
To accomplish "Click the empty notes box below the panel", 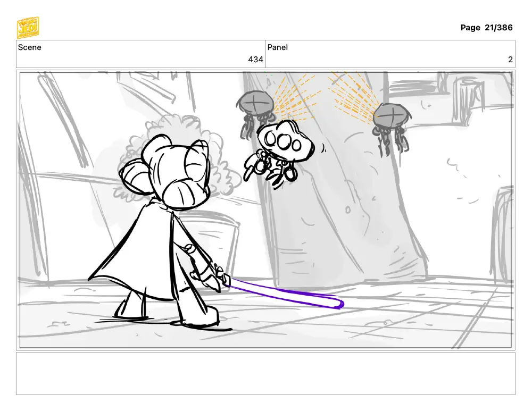I will click(x=265, y=373).
